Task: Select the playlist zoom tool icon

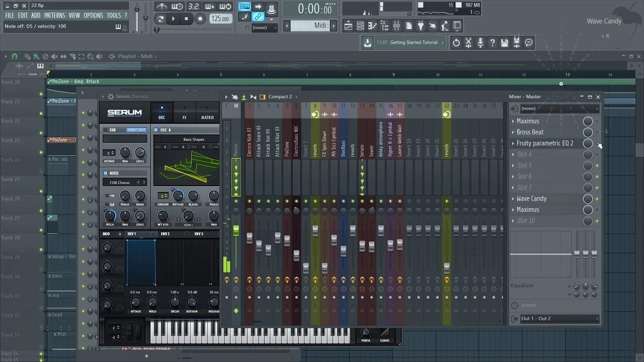Action: pos(91,56)
